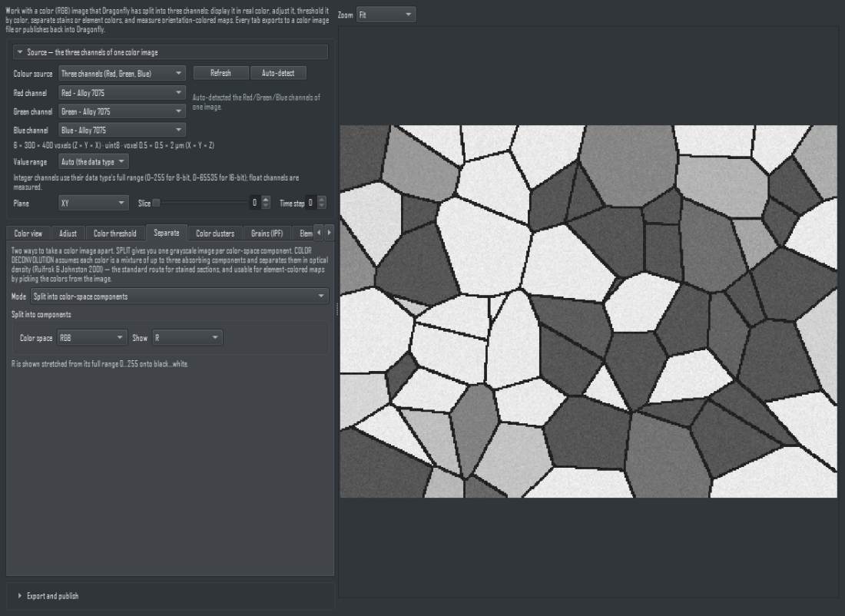Open the Green channel dropdown
Image resolution: width=845 pixels, height=616 pixels.
122,111
